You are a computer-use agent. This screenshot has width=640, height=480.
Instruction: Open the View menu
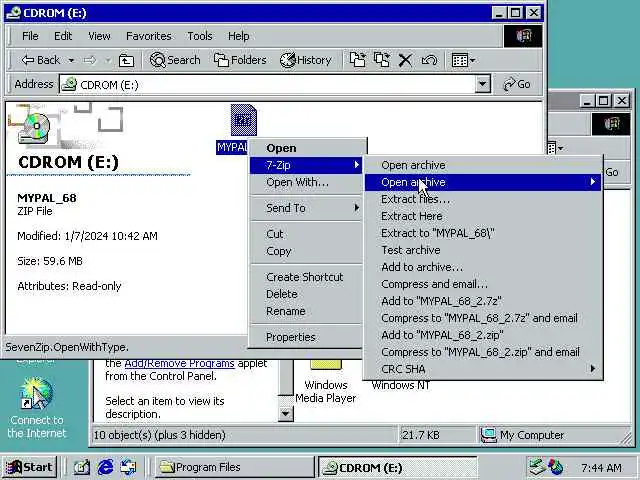coord(99,36)
